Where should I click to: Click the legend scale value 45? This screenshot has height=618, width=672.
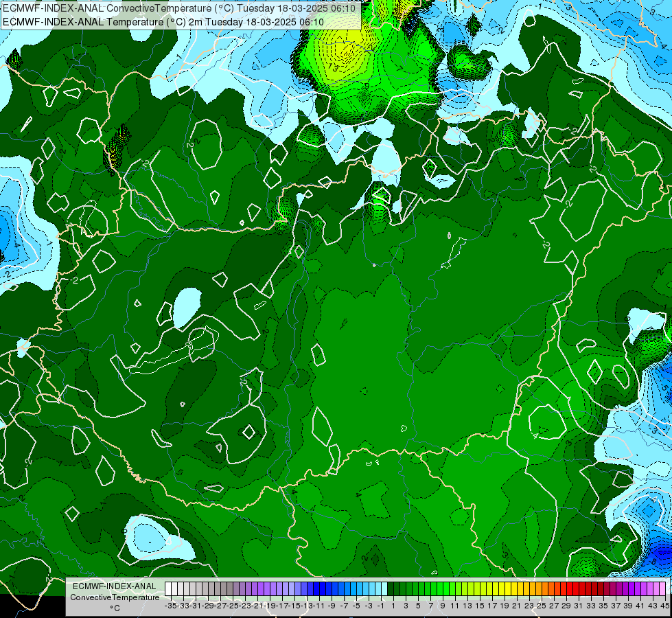(664, 606)
